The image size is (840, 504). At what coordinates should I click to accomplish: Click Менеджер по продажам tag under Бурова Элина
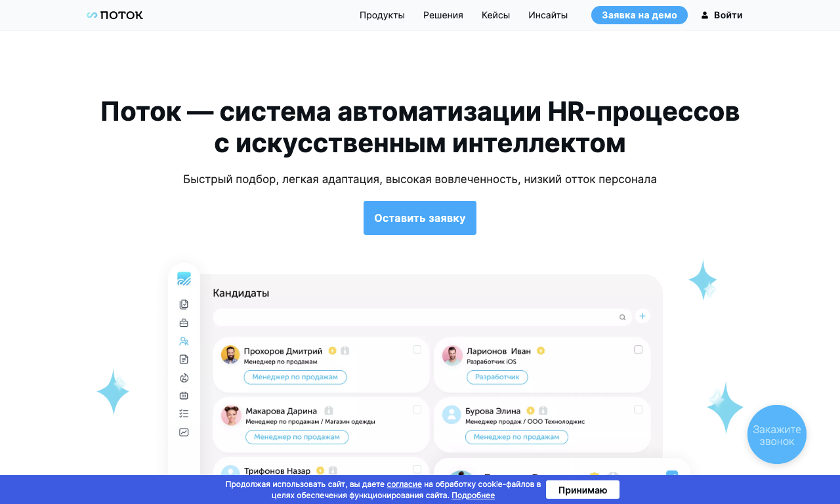point(516,436)
